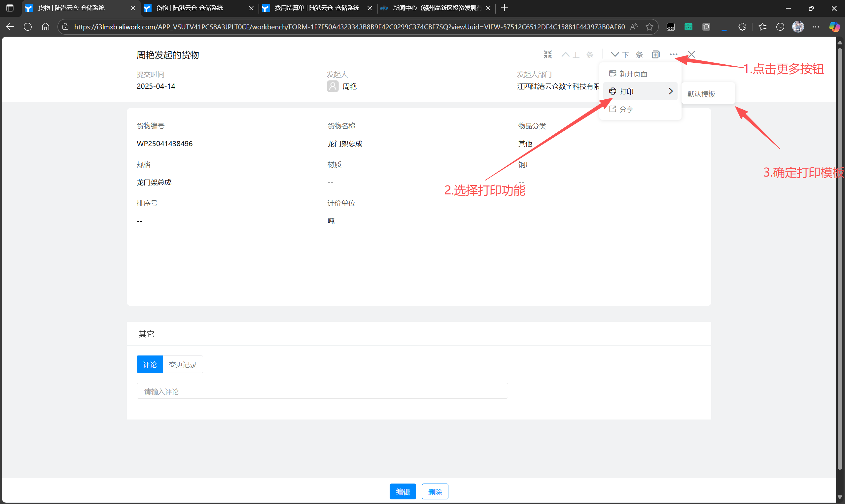Select 新开页面 menu entry
845x504 pixels.
point(633,74)
